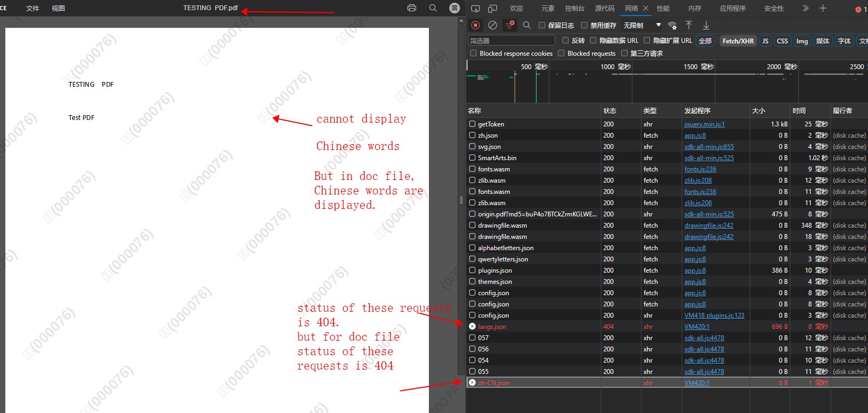Select the 字体 filter button
Screen dimensions: 868x413
(x=844, y=41)
